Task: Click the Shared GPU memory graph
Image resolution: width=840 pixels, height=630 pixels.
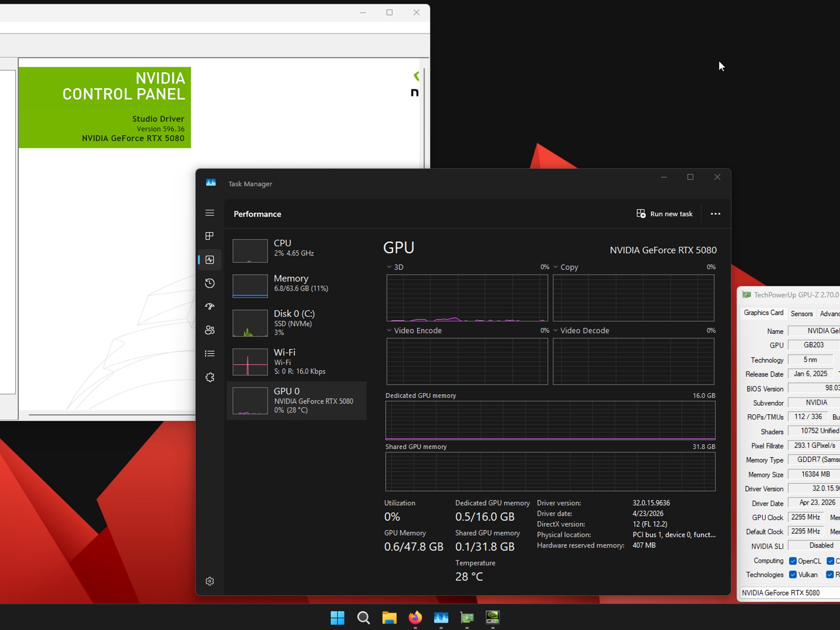Action: tap(550, 472)
